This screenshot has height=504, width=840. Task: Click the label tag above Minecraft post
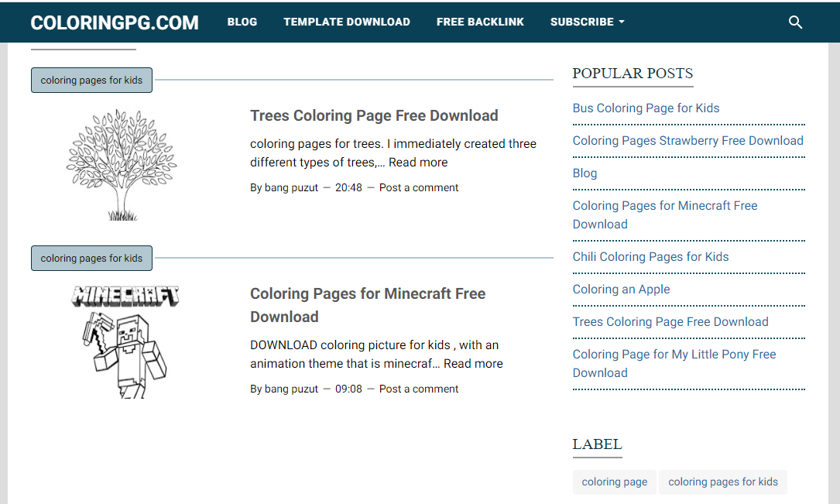pos(91,258)
